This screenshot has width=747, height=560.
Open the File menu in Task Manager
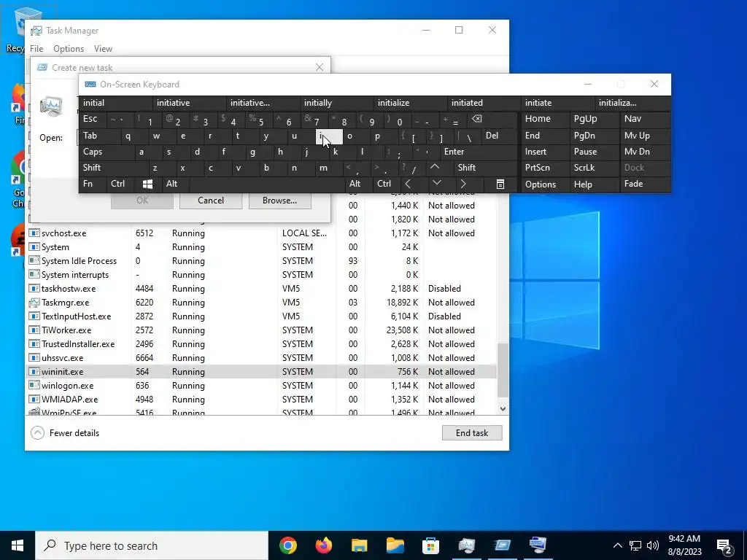36,49
